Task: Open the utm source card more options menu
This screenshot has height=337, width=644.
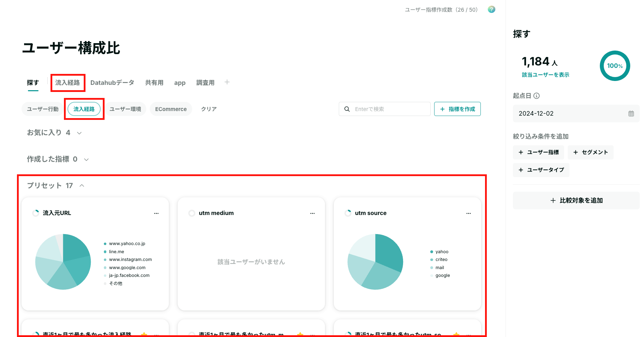Action: 468,213
